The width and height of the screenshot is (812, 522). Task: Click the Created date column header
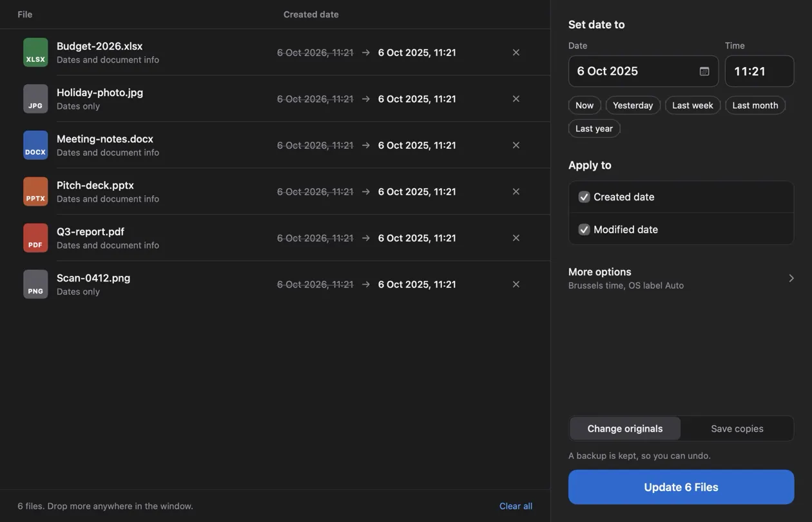[311, 14]
